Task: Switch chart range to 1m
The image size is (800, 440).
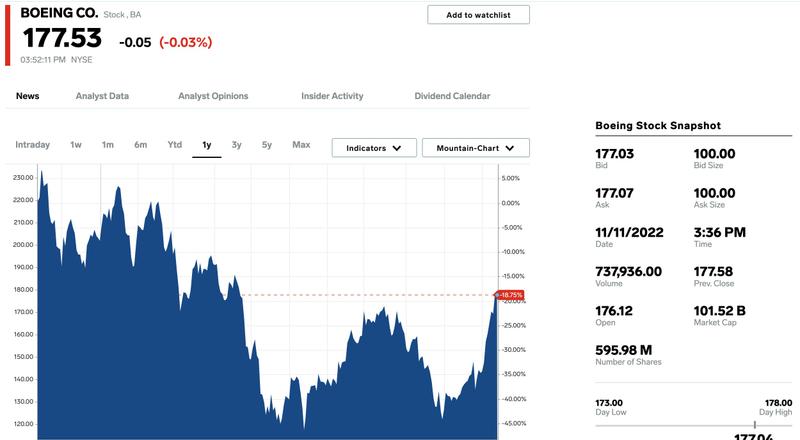Action: 107,144
